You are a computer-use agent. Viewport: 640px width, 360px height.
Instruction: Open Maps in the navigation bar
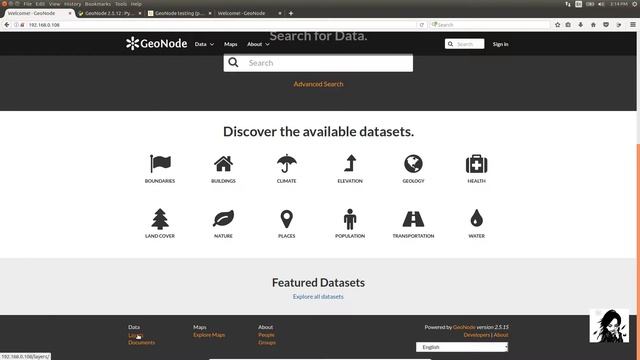click(231, 44)
